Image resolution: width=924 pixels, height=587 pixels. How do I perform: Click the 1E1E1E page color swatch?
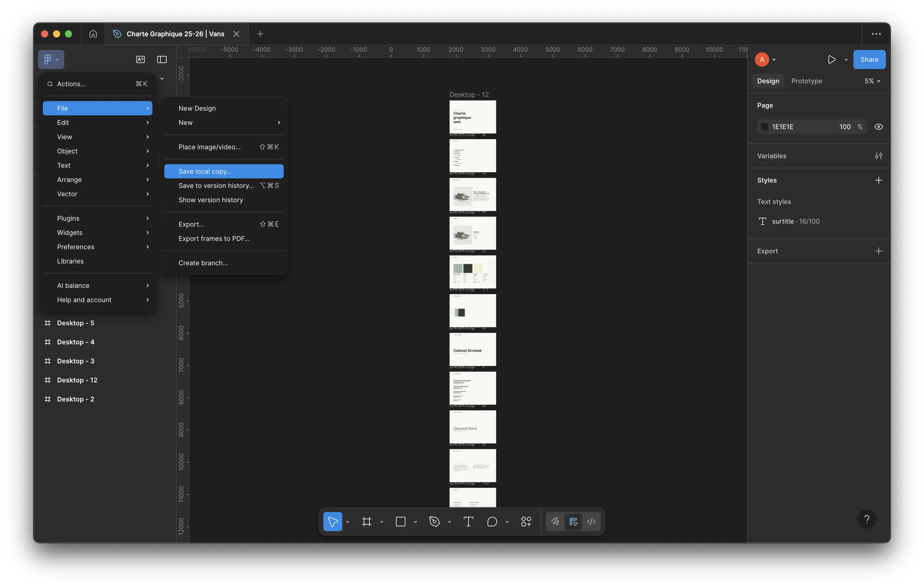pyautogui.click(x=764, y=126)
